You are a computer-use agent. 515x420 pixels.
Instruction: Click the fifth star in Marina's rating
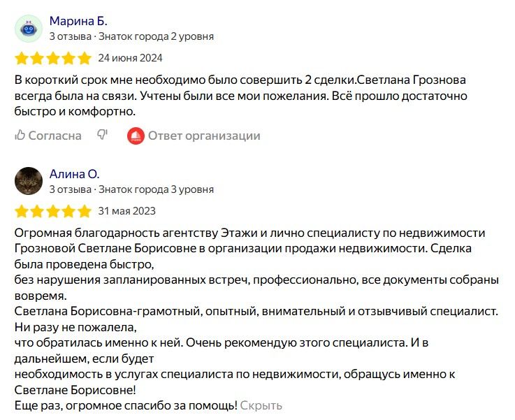coord(85,58)
